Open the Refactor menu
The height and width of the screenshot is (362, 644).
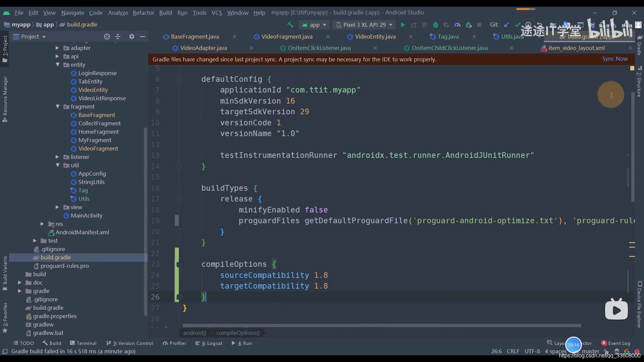click(x=143, y=13)
